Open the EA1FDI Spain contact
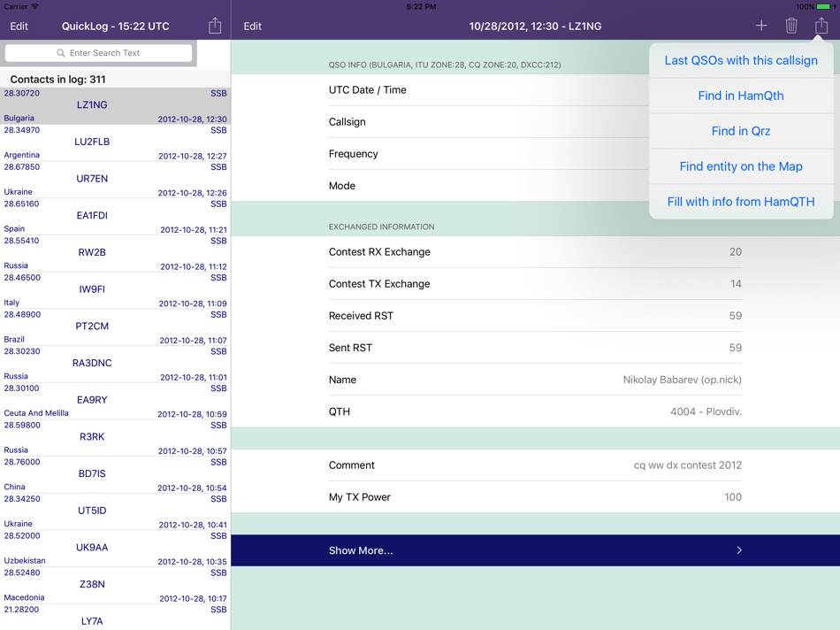 point(115,217)
